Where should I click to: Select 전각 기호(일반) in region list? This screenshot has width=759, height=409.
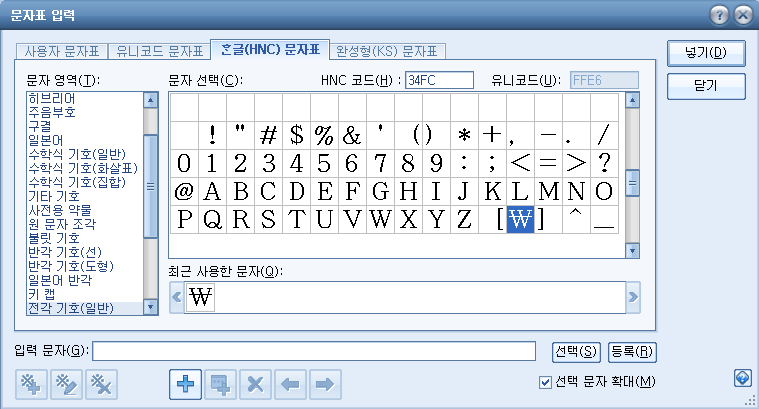(85, 308)
